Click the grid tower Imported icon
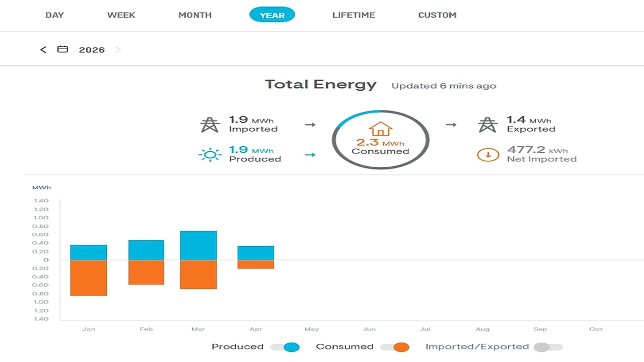Viewport: 644px width, 362px height. point(210,124)
